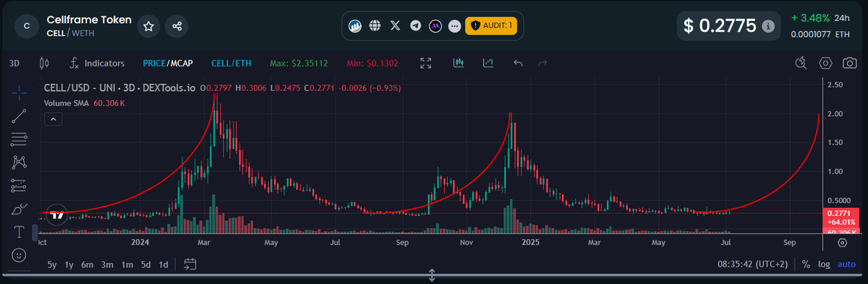The width and height of the screenshot is (868, 284).
Task: Open the forecasting and measurement tools
Action: point(20,185)
